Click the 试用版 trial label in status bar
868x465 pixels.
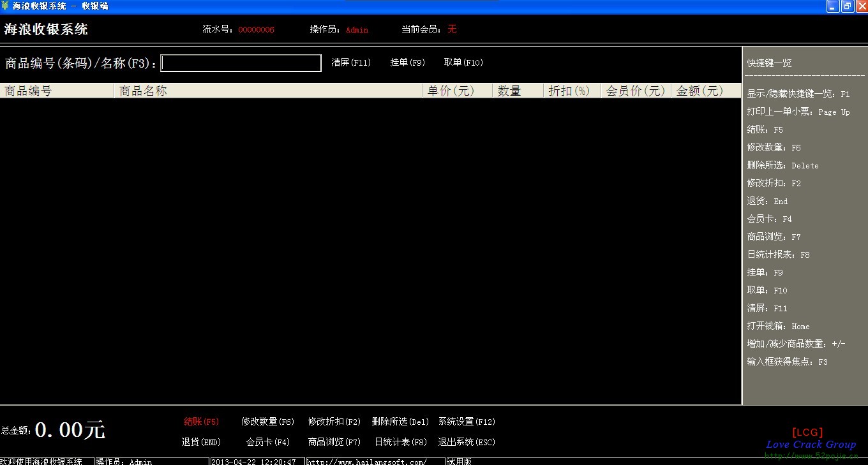[459, 462]
